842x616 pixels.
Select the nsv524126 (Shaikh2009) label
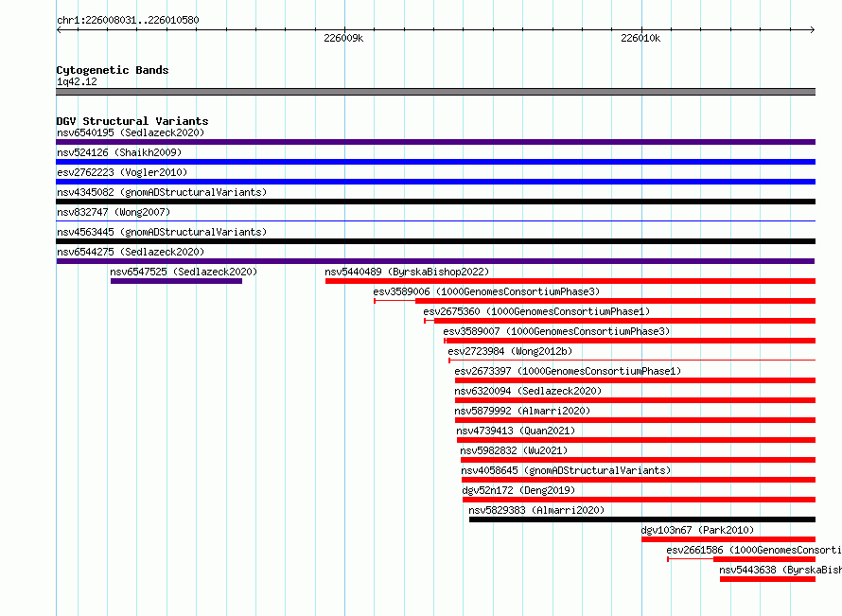tap(119, 152)
